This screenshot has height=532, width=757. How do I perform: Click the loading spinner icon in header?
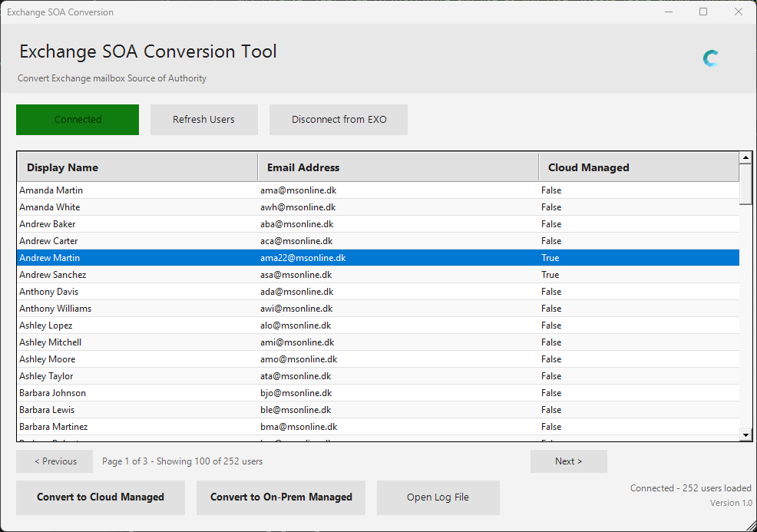click(711, 58)
